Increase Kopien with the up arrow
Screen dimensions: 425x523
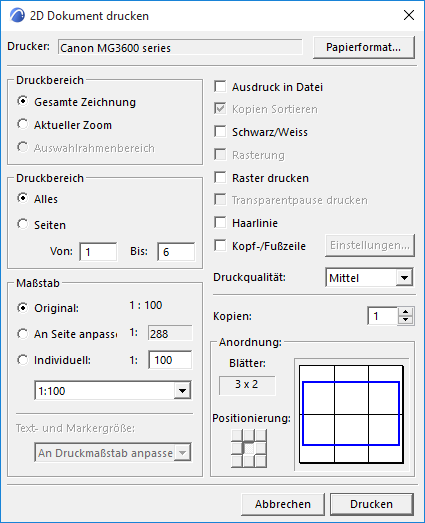pyautogui.click(x=406, y=312)
